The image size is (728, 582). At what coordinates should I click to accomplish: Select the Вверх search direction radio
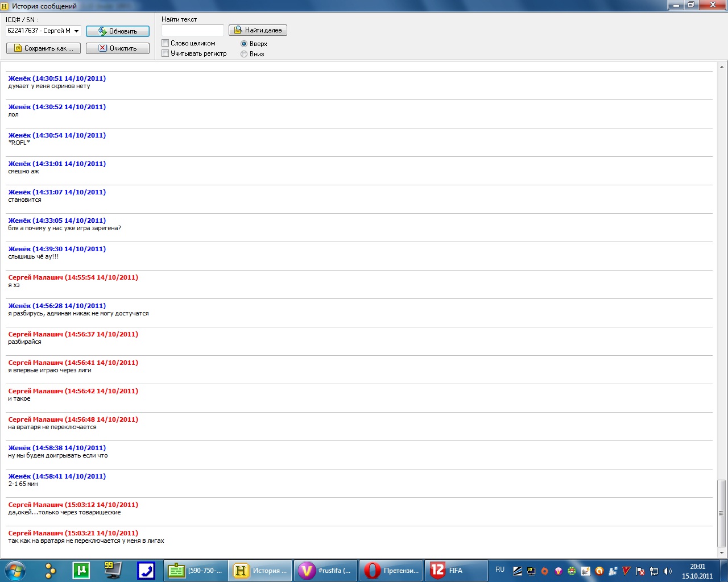click(x=244, y=44)
